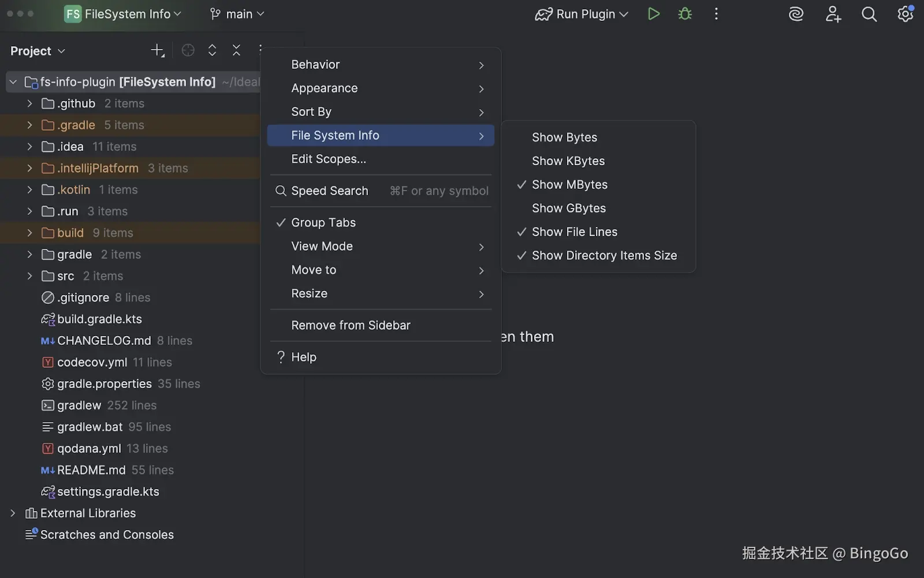Uncheck the Group Tabs option
The width and height of the screenshot is (924, 578).
(323, 222)
